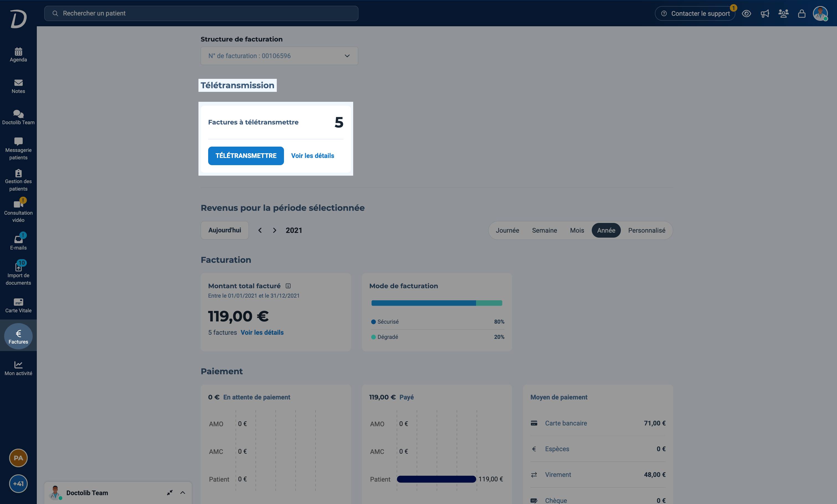
Task: Click En attente de paiement link
Action: tap(257, 397)
